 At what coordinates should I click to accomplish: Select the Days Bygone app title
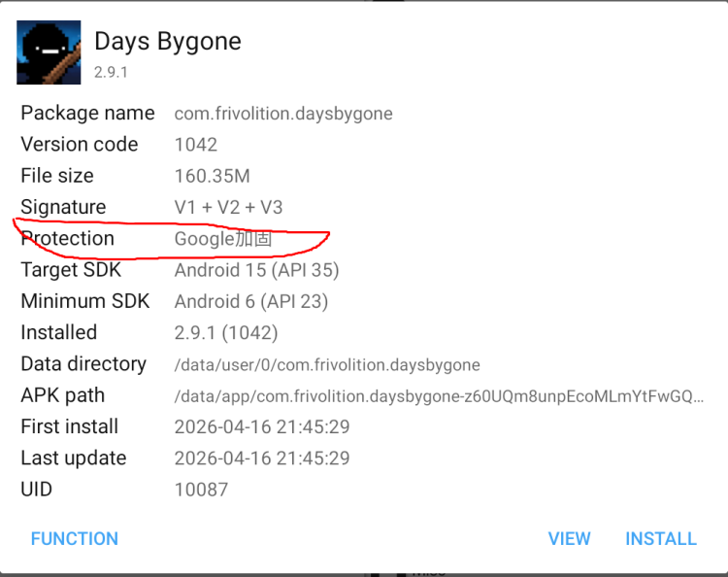(x=168, y=42)
